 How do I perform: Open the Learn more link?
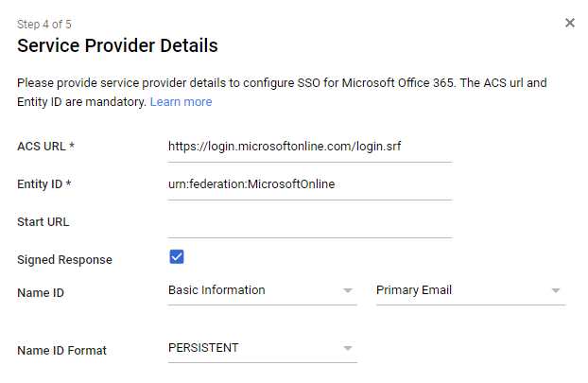coord(181,101)
